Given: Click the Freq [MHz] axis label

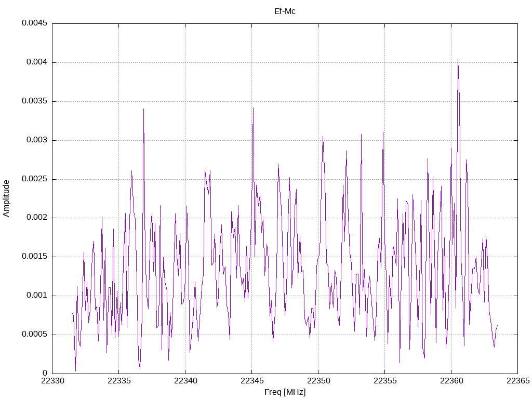Looking at the screenshot, I should (285, 392).
